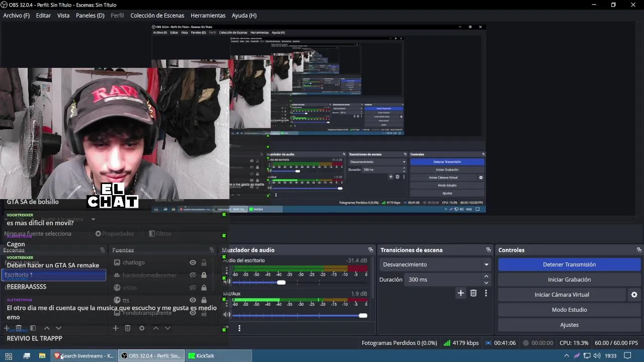The width and height of the screenshot is (644, 362).
Task: Move the source down in the Fuentes list
Action: tap(168, 328)
